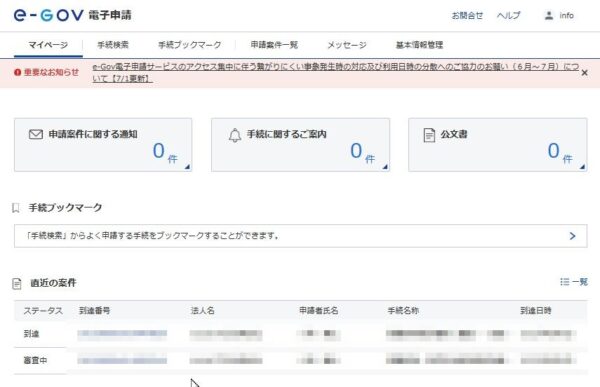Click the envelope icon for 申請案件に関する通知
600x387 pixels.
pos(36,134)
